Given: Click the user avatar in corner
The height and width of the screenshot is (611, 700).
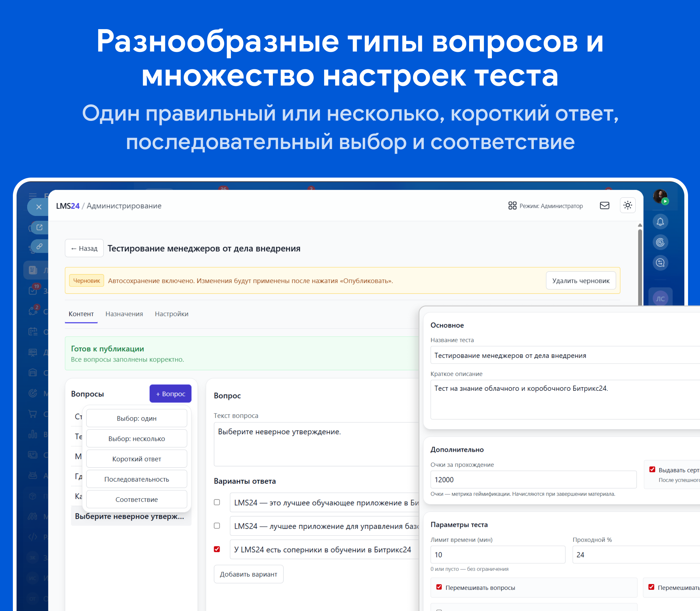Looking at the screenshot, I should (x=660, y=196).
